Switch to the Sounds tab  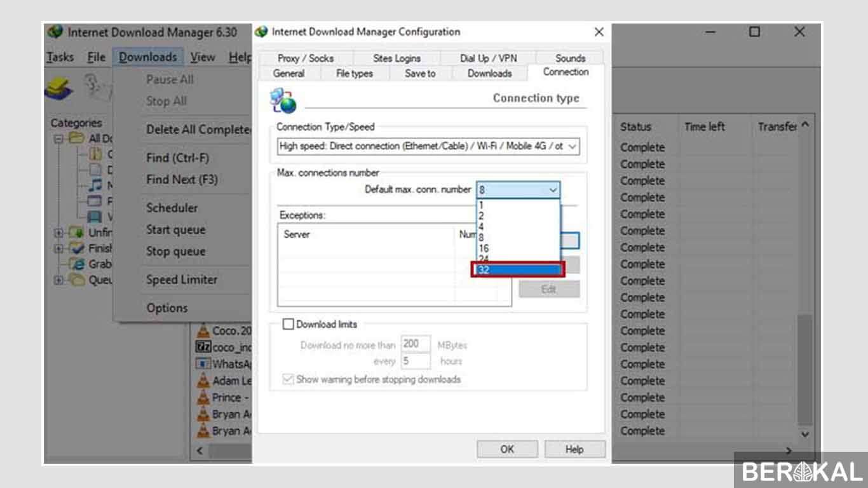coord(570,58)
